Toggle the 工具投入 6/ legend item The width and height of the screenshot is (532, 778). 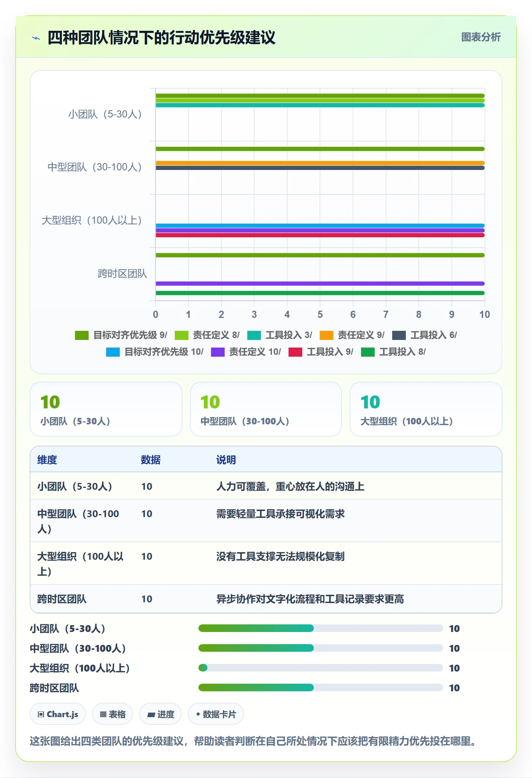(x=424, y=335)
